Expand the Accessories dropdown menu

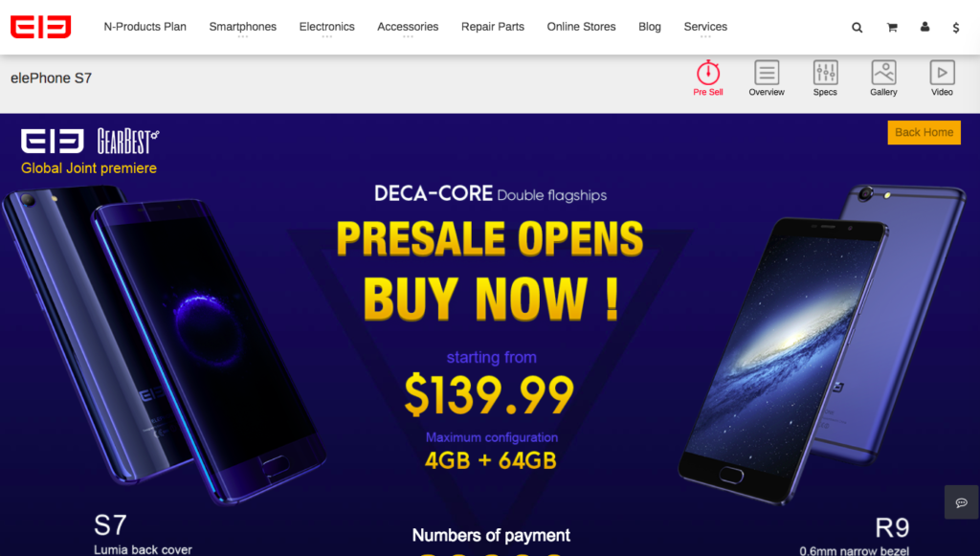click(408, 27)
